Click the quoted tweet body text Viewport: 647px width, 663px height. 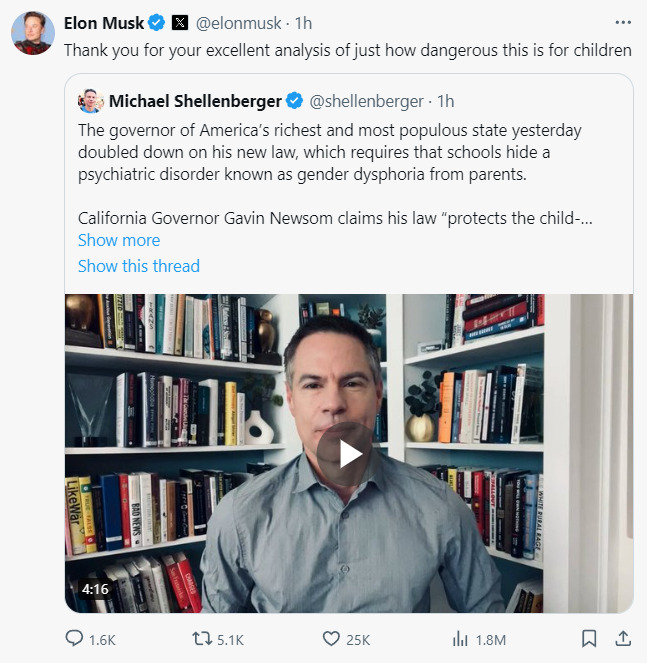(x=330, y=152)
